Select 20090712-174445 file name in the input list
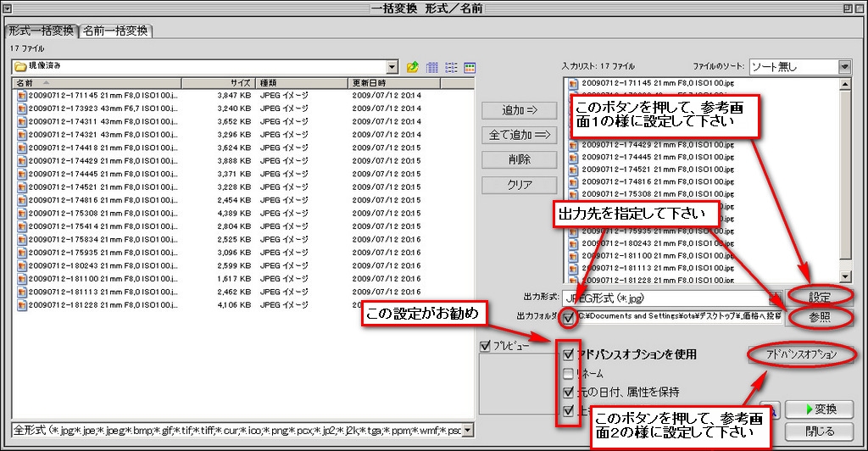The width and height of the screenshot is (868, 451). tap(658, 157)
